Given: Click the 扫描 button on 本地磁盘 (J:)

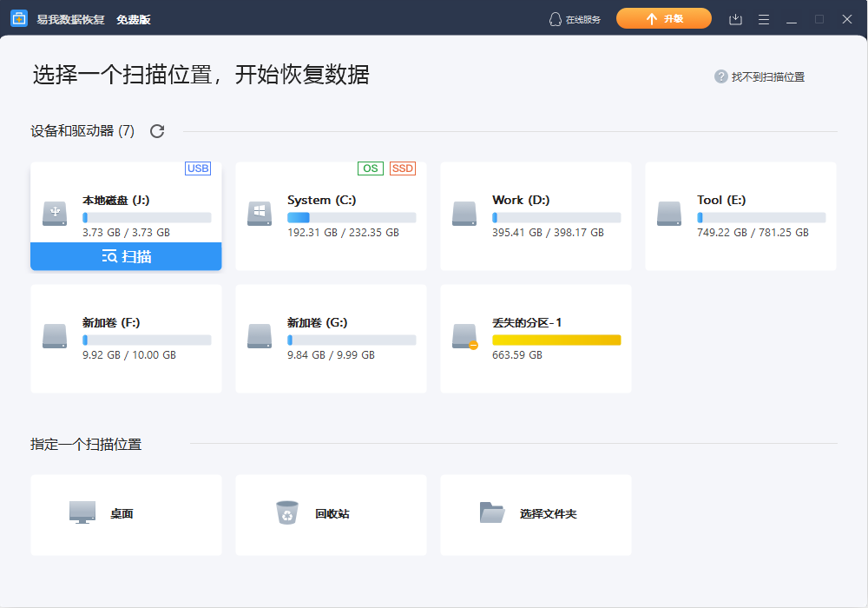Looking at the screenshot, I should point(126,256).
